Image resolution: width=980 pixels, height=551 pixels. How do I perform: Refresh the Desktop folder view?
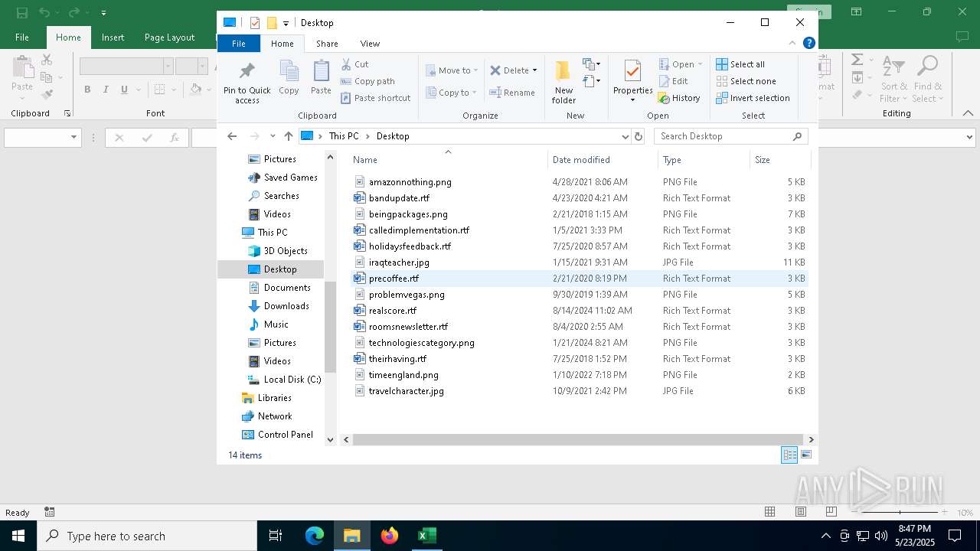click(639, 136)
